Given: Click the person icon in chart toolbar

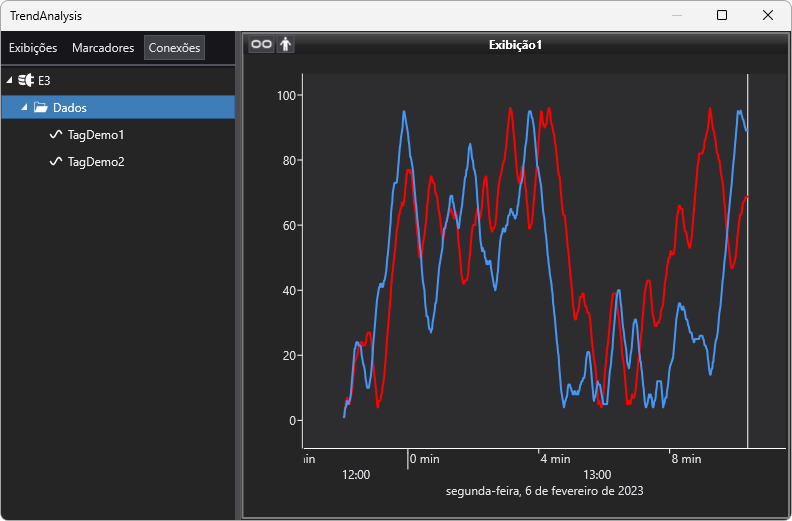Looking at the screenshot, I should pos(285,44).
